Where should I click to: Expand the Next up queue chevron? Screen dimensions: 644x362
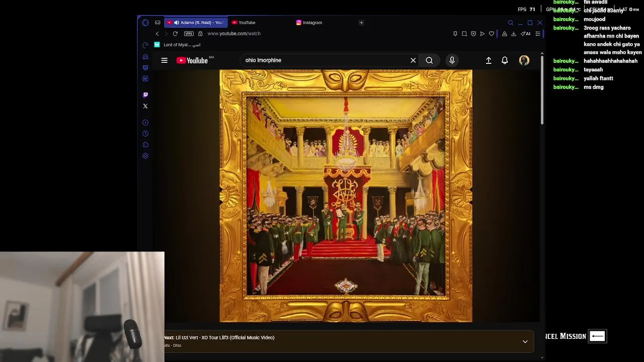525,341
